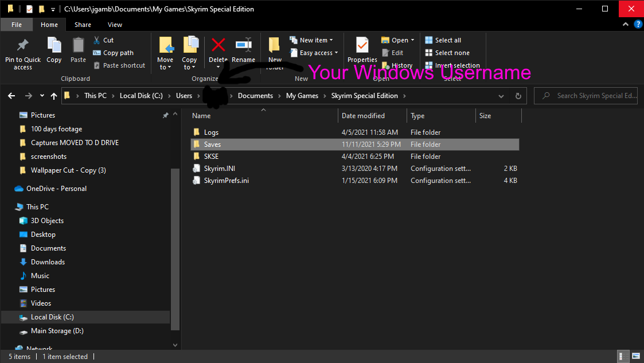644x363 pixels.
Task: Click Documents breadcrumb
Action: point(255,96)
